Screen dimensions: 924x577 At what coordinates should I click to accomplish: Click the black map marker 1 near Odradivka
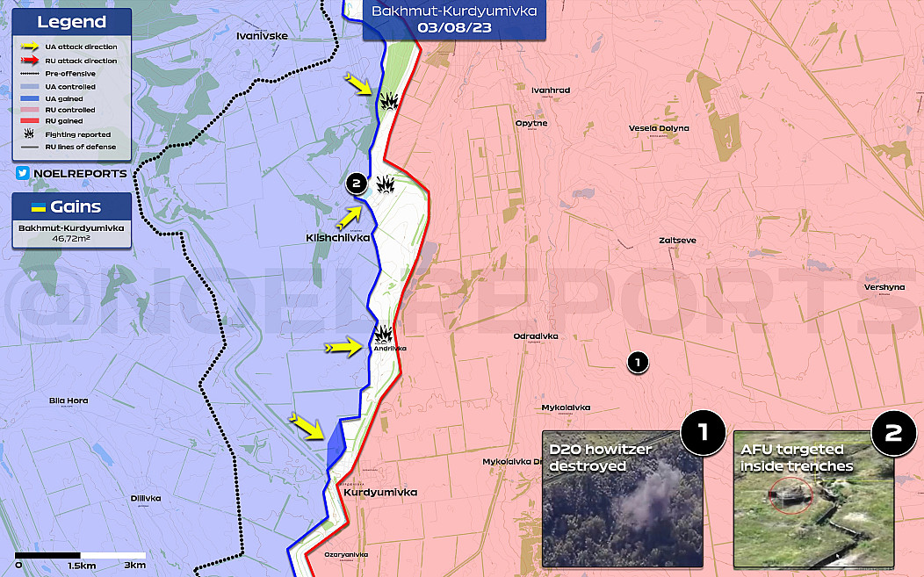639,361
